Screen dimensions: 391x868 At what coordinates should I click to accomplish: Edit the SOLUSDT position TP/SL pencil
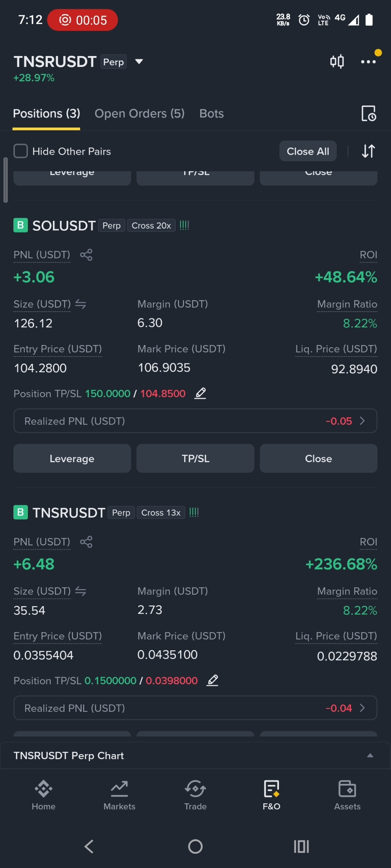coord(200,393)
